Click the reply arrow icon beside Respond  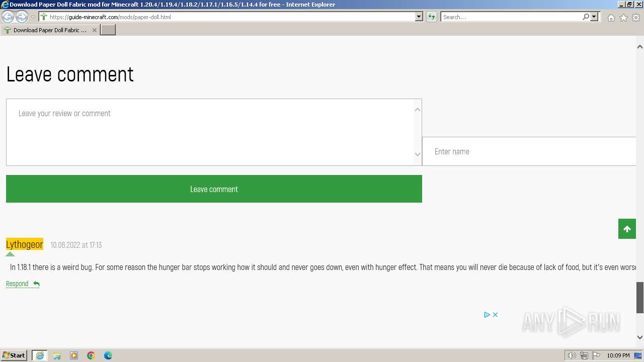(36, 284)
